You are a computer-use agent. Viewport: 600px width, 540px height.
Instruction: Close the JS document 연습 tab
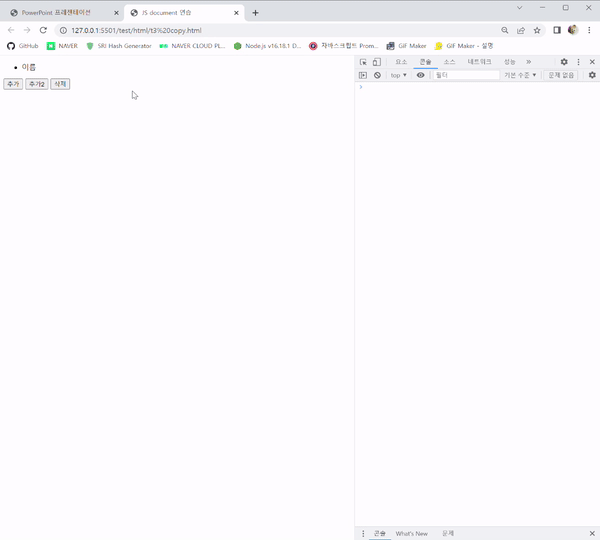pos(236,13)
